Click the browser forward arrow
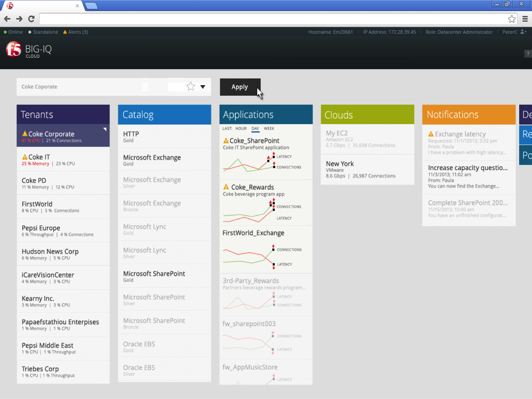532x399 pixels. pos(19,19)
